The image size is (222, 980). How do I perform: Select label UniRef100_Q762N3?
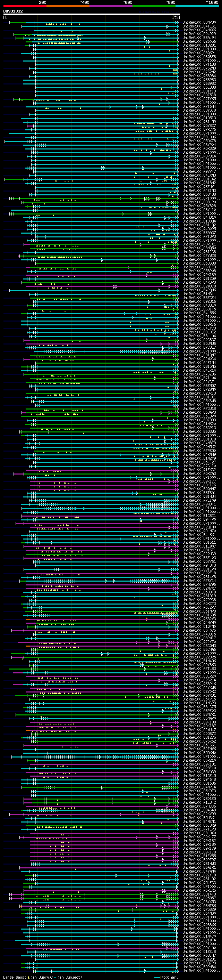pos(199,68)
